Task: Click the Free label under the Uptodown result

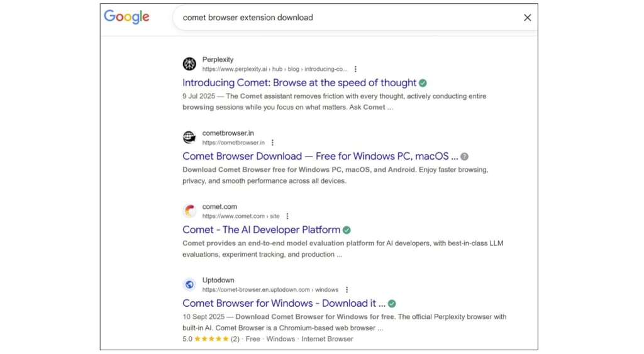Action: [x=253, y=339]
